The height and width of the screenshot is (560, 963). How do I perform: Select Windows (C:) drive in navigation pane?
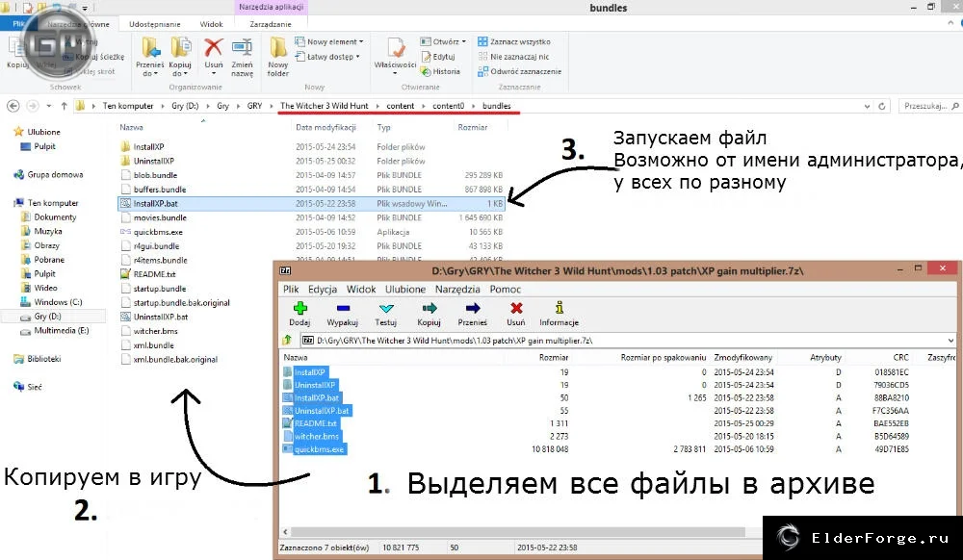[58, 302]
